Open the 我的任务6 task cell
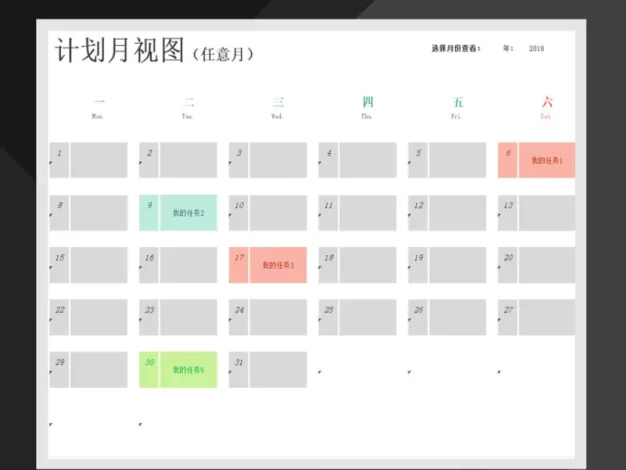This screenshot has height=470, width=626. [x=188, y=370]
